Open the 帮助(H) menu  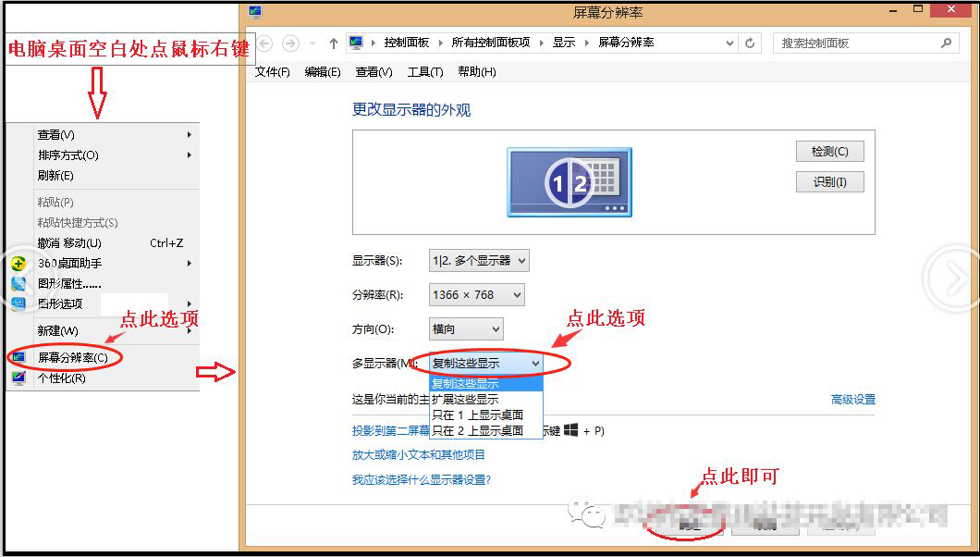click(x=477, y=72)
